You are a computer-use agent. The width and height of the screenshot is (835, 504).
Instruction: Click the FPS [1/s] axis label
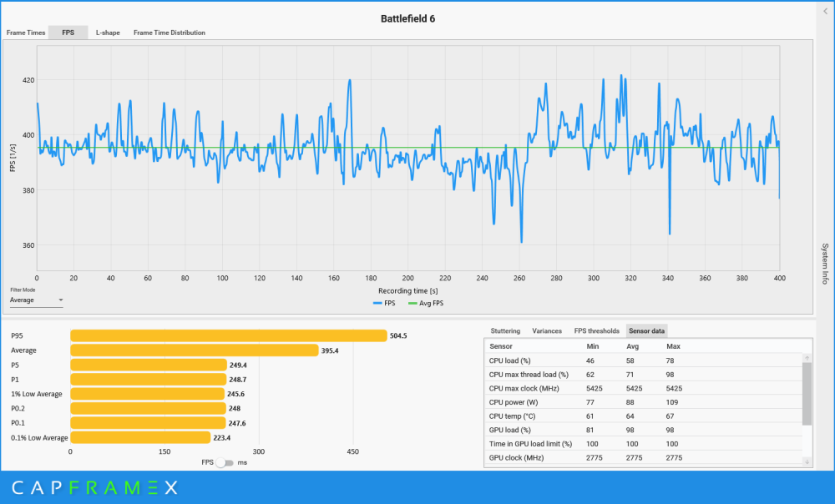[13, 158]
